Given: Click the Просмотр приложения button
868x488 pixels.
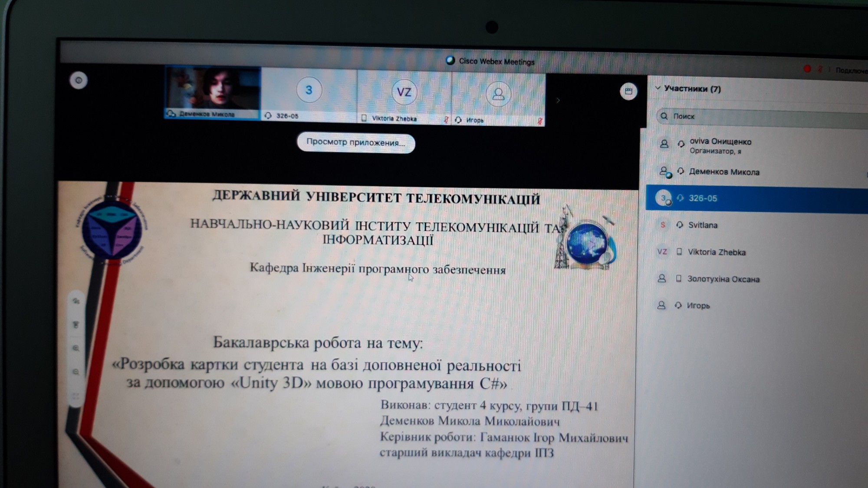Looking at the screenshot, I should coord(356,142).
